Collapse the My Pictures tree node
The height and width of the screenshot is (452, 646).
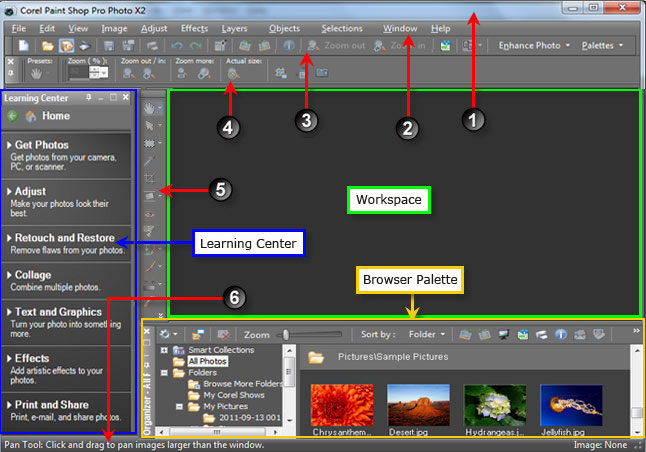(179, 407)
